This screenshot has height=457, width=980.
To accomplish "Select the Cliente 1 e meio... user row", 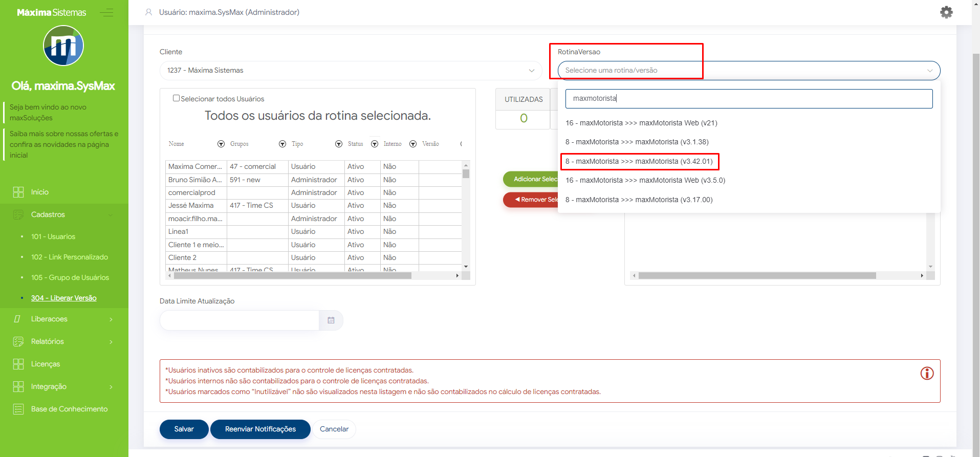I will point(314,245).
